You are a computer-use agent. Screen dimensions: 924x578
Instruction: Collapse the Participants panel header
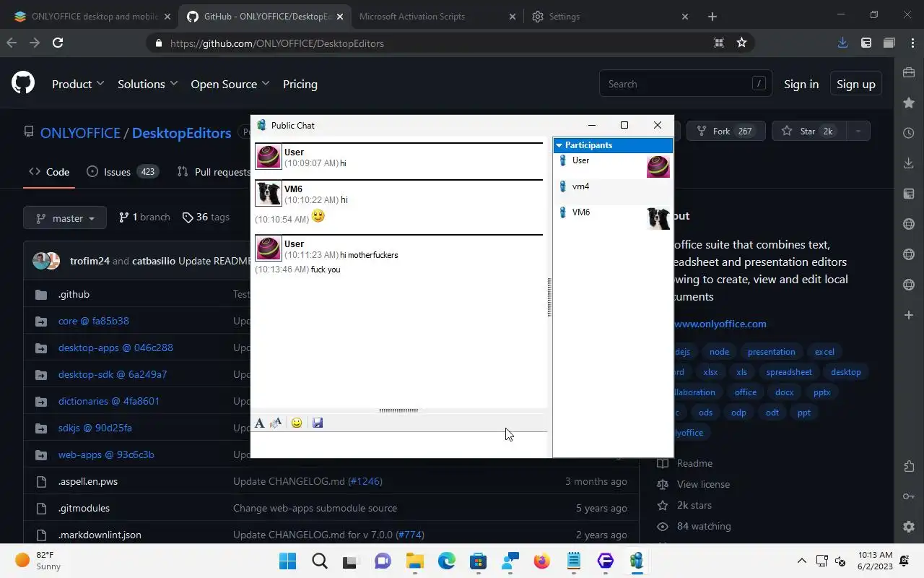pos(613,145)
